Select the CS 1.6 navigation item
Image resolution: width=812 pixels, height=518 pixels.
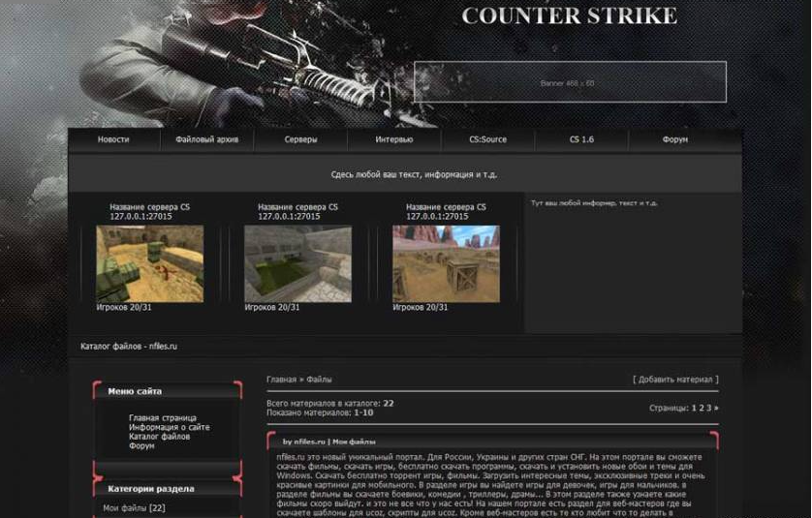pyautogui.click(x=581, y=139)
